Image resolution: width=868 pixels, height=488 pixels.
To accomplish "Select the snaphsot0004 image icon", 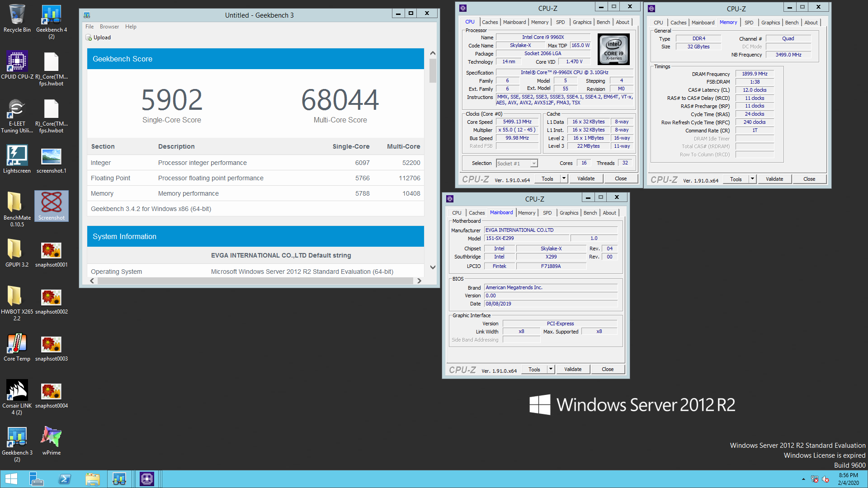I will (52, 394).
